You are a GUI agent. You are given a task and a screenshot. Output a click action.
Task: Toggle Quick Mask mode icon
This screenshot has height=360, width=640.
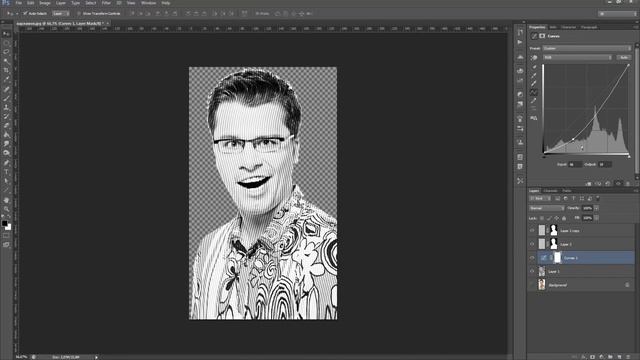click(x=6, y=236)
